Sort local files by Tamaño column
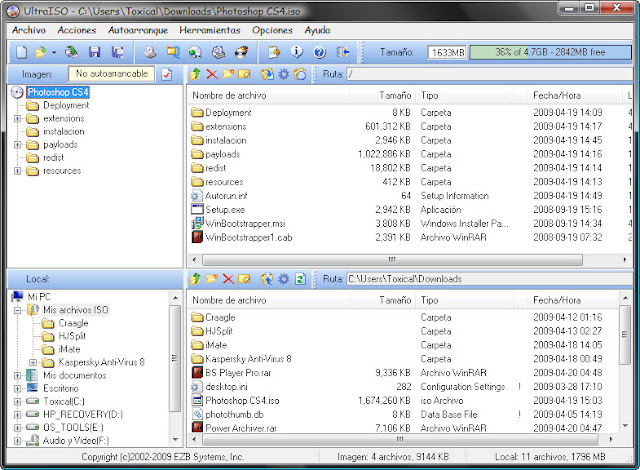 pos(383,300)
